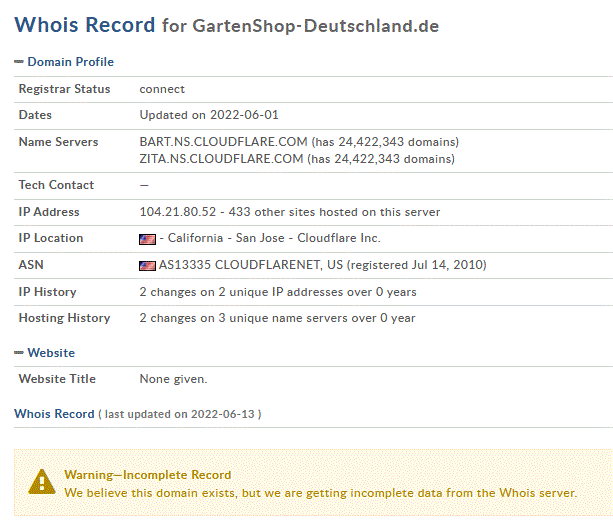
Task: Click the 'connect' registrar status value
Action: pos(162,89)
